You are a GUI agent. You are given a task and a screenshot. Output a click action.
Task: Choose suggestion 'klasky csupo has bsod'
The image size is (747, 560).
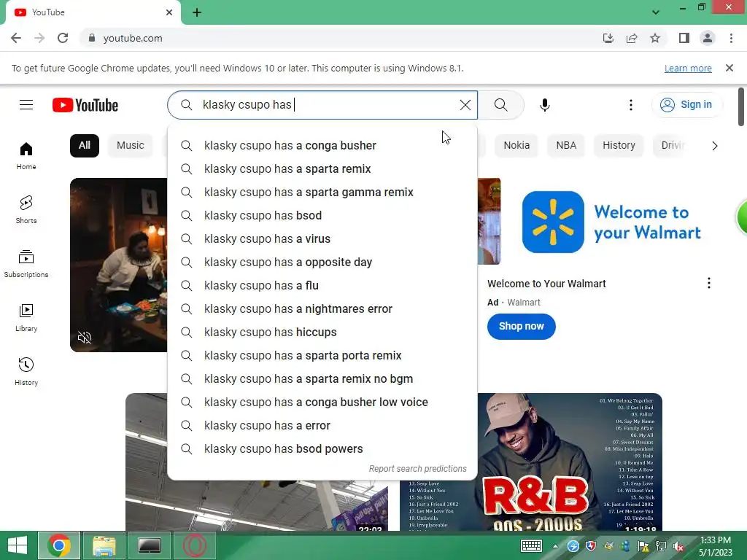(x=322, y=216)
